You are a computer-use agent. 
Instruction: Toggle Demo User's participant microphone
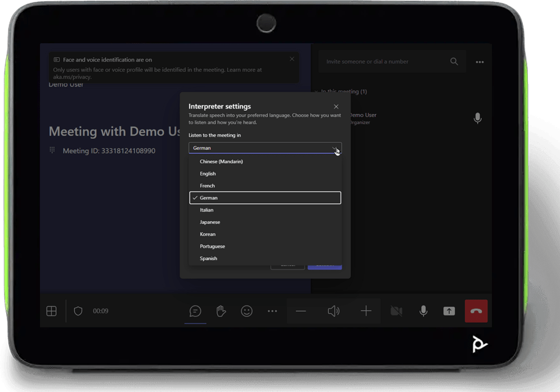pyautogui.click(x=477, y=119)
